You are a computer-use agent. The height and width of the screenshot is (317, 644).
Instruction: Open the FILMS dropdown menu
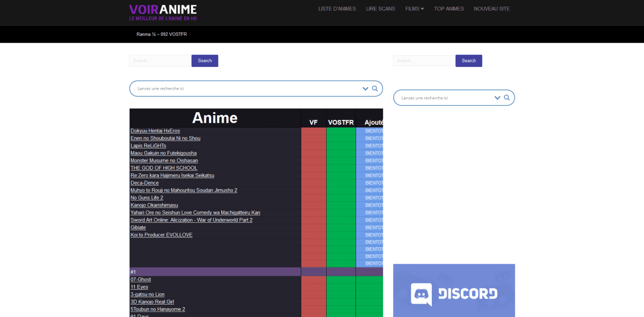point(414,8)
